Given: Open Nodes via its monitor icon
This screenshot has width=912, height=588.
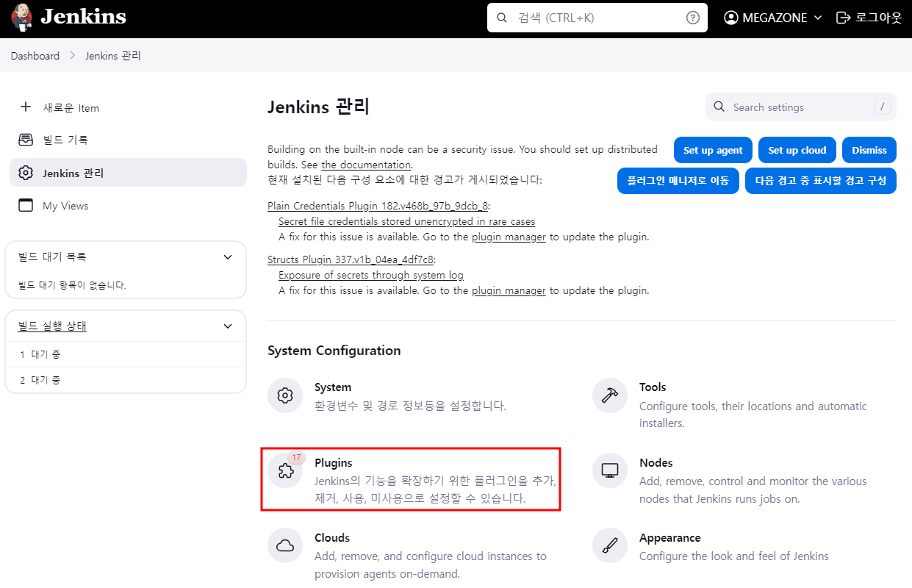Looking at the screenshot, I should tap(610, 471).
